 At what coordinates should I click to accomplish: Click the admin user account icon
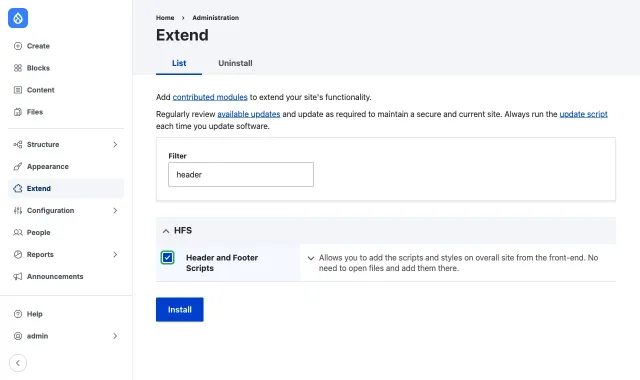[18, 336]
